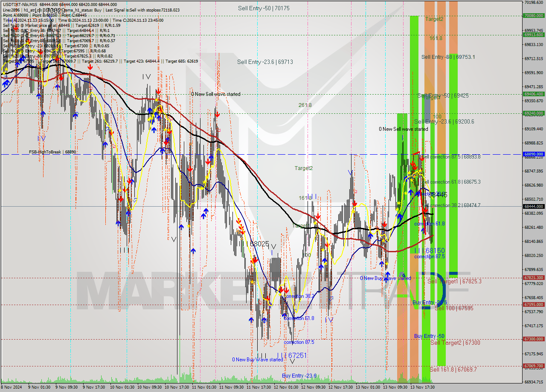Image resolution: width=546 pixels, height=392 pixels.
Task: Click the '12 Nov 01:30' time axis label
Action: coord(286,387)
